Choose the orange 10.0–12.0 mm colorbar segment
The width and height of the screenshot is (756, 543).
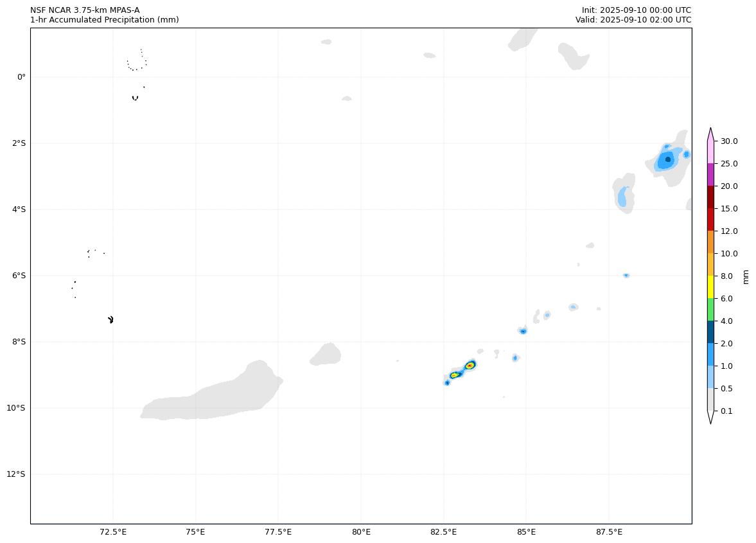(710, 242)
